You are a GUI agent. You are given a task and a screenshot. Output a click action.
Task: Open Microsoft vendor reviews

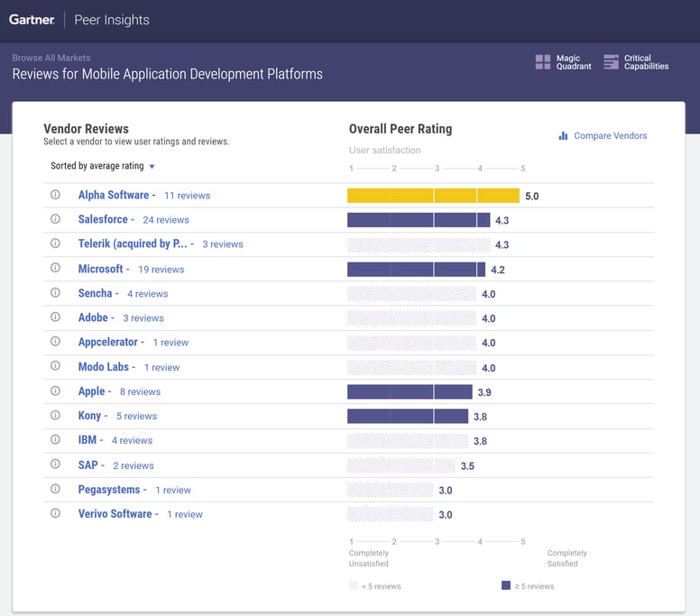point(100,269)
